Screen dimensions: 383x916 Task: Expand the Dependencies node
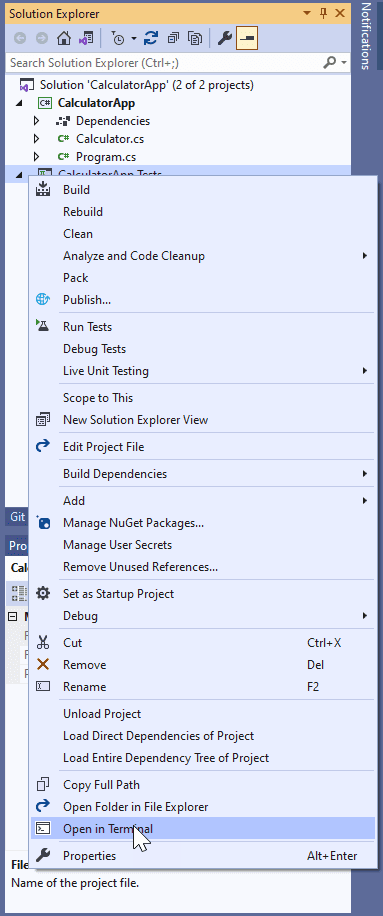point(37,121)
